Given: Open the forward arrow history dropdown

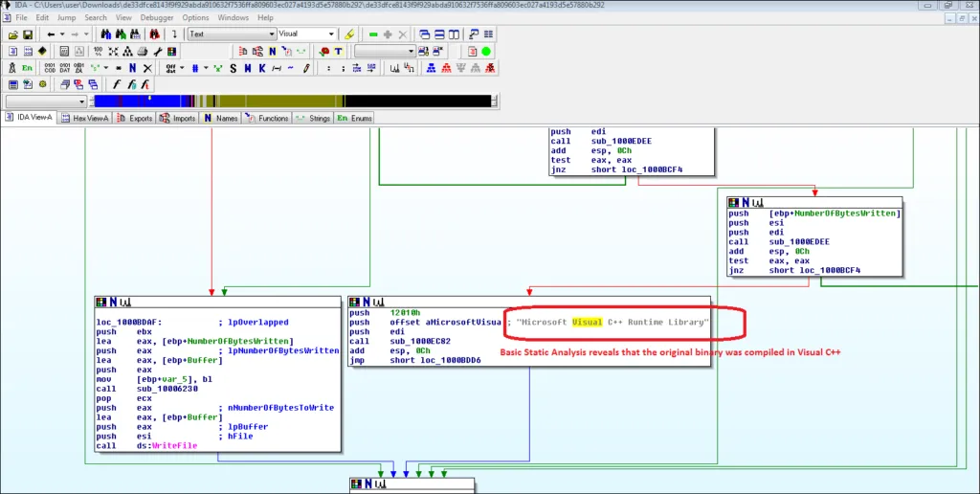Looking at the screenshot, I should pyautogui.click(x=85, y=34).
